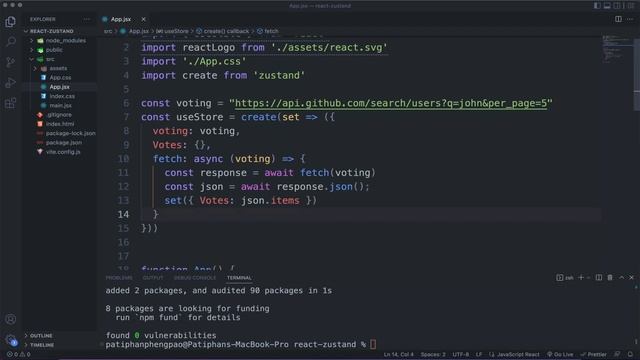Click the create() callback breadcrumb

point(222,31)
